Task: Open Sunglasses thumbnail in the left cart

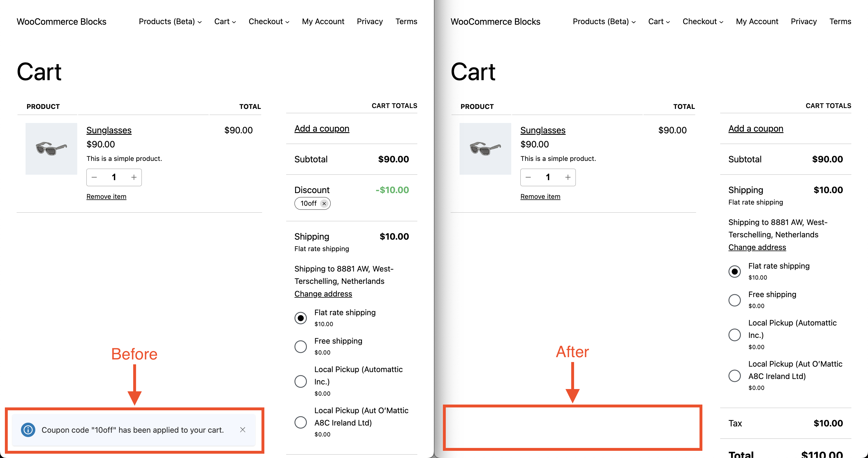Action: click(51, 148)
